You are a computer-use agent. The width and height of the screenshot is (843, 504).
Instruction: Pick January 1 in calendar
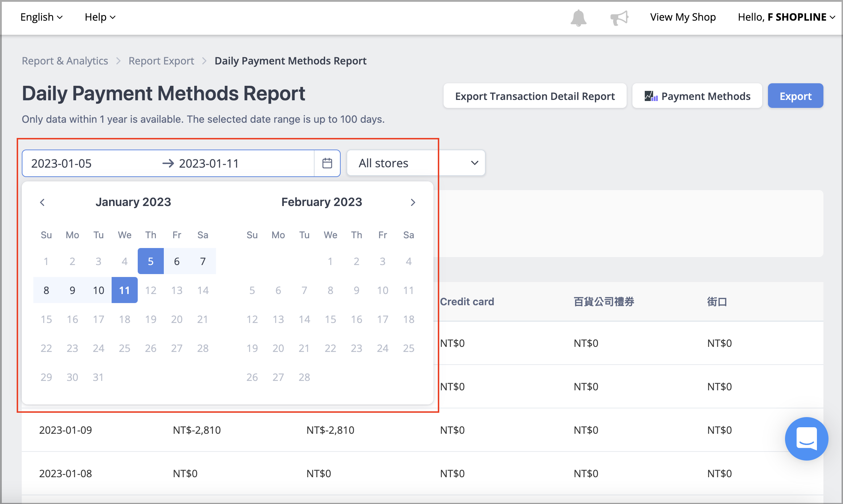coord(46,261)
